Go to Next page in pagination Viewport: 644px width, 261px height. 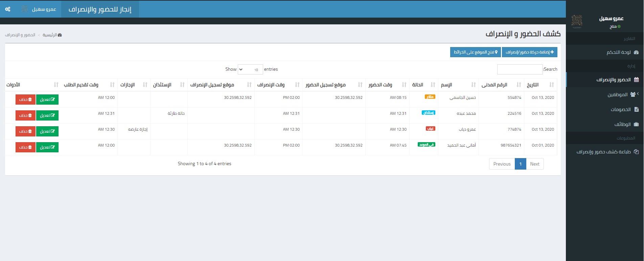point(535,164)
